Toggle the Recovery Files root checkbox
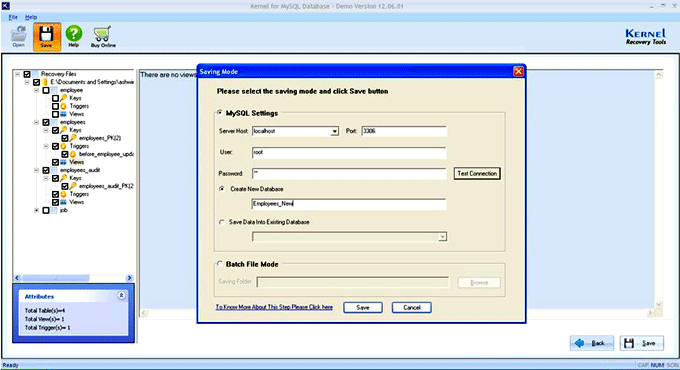This screenshot has width=680, height=370. (27, 74)
